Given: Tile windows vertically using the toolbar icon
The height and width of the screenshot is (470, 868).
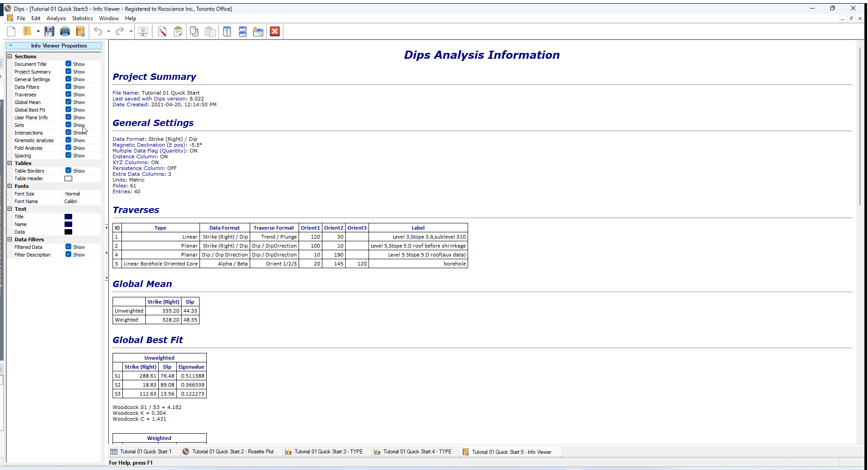Looking at the screenshot, I should tap(227, 31).
